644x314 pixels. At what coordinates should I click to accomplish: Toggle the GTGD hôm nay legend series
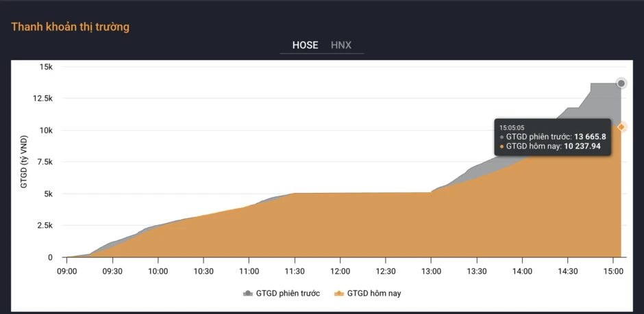(x=367, y=293)
